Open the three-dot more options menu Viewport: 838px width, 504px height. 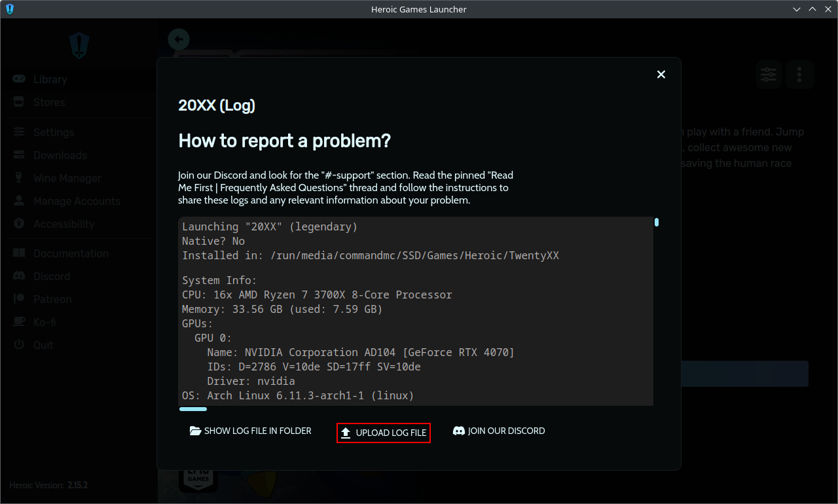799,75
